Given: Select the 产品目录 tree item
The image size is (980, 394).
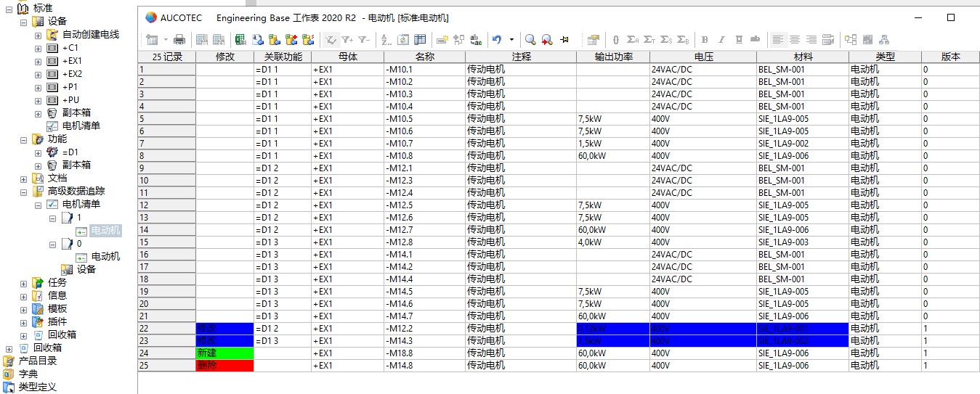Looking at the screenshot, I should click(x=38, y=361).
